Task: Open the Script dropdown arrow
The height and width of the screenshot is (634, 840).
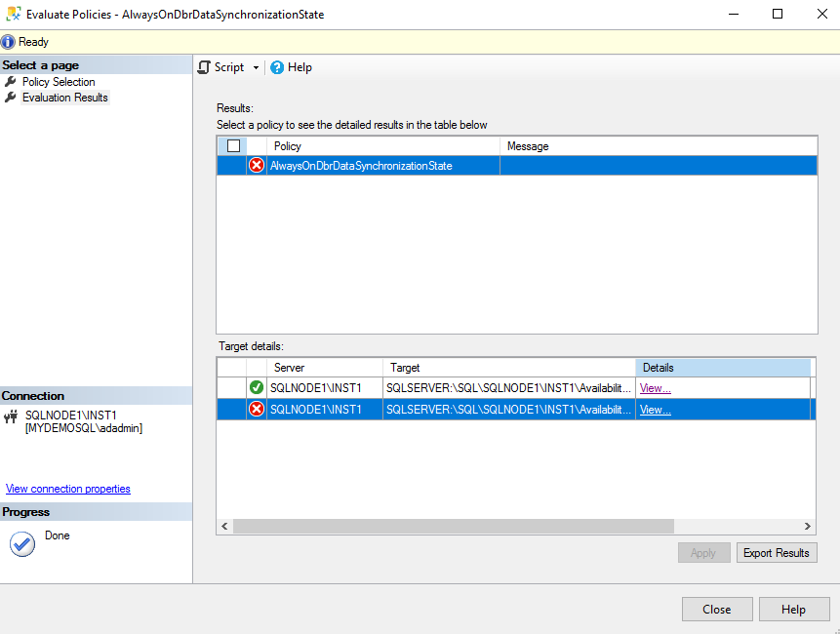Action: (x=256, y=68)
